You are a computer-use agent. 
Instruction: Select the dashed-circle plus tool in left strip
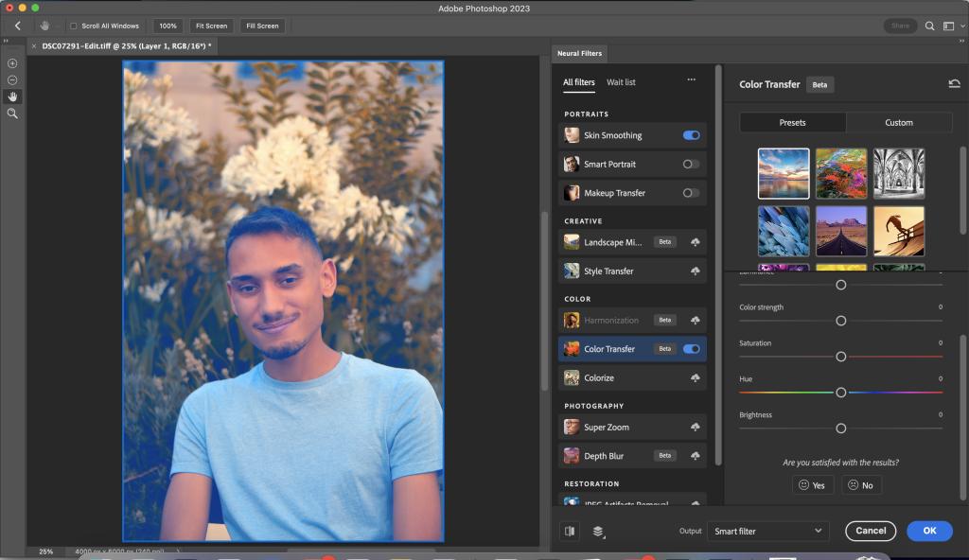pos(12,63)
